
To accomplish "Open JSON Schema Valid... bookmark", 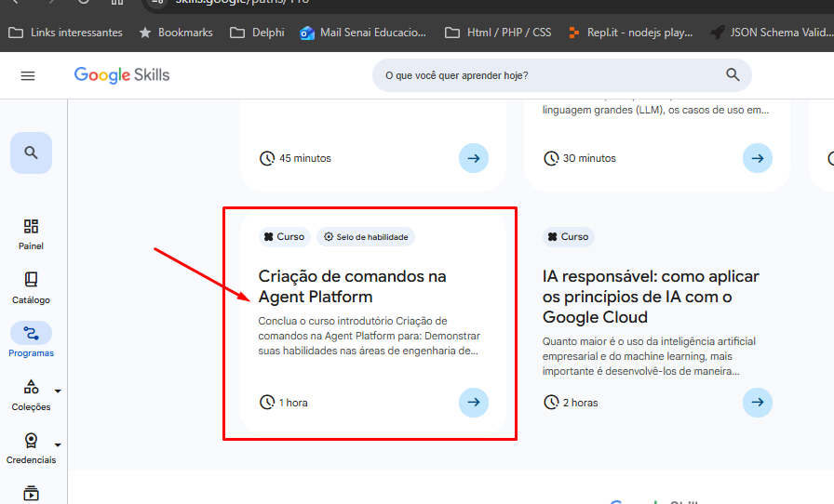I will 772,33.
